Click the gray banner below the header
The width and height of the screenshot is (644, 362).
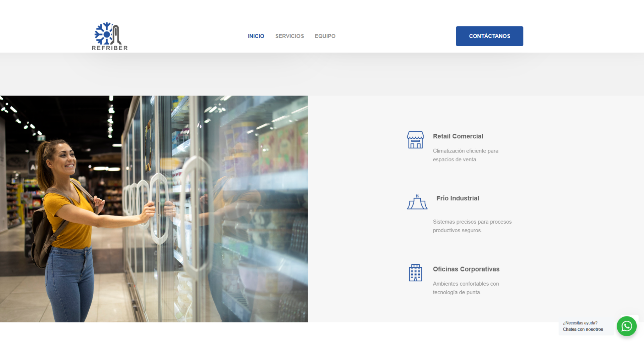point(322,74)
